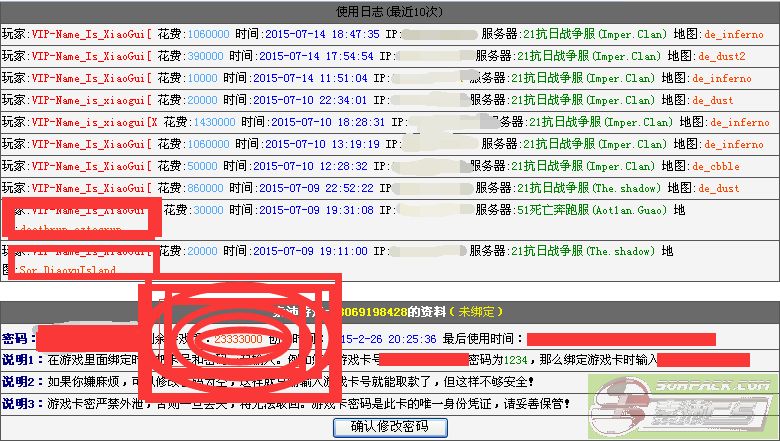Select timestamp 2015-07-10 12:28:32
The image size is (780, 441).
[x=312, y=166]
